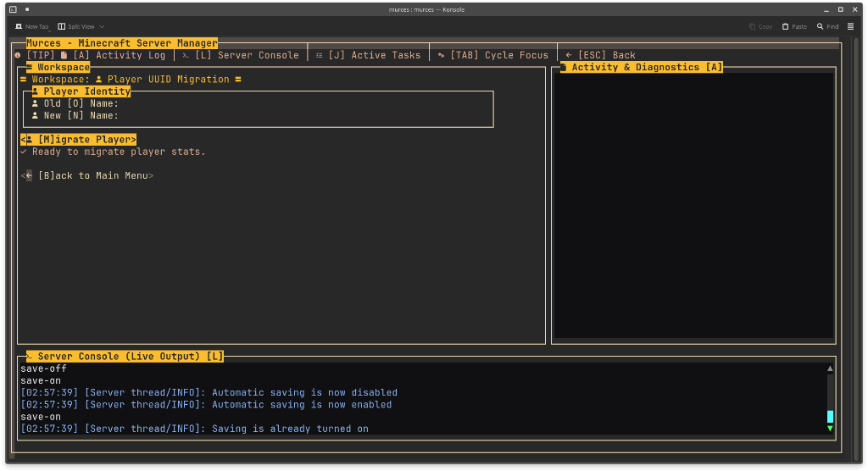Click 'Saving is already turned on' log line
The image size is (868, 471).
pos(194,429)
